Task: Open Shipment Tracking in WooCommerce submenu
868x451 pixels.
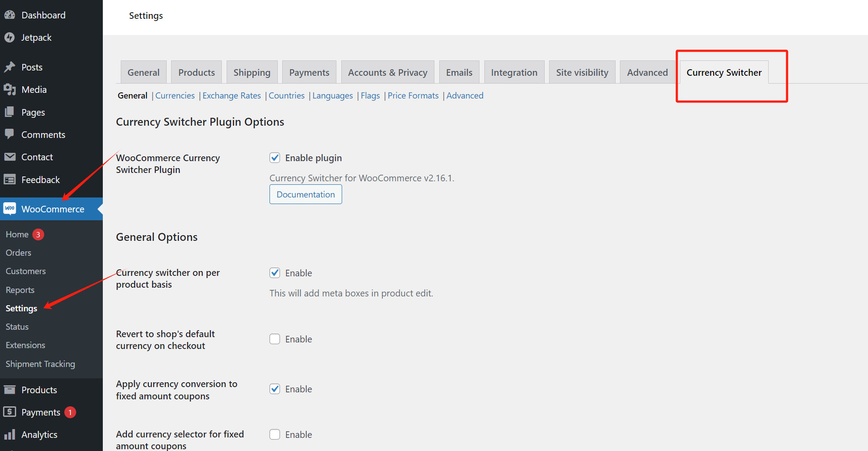Action: click(x=40, y=364)
